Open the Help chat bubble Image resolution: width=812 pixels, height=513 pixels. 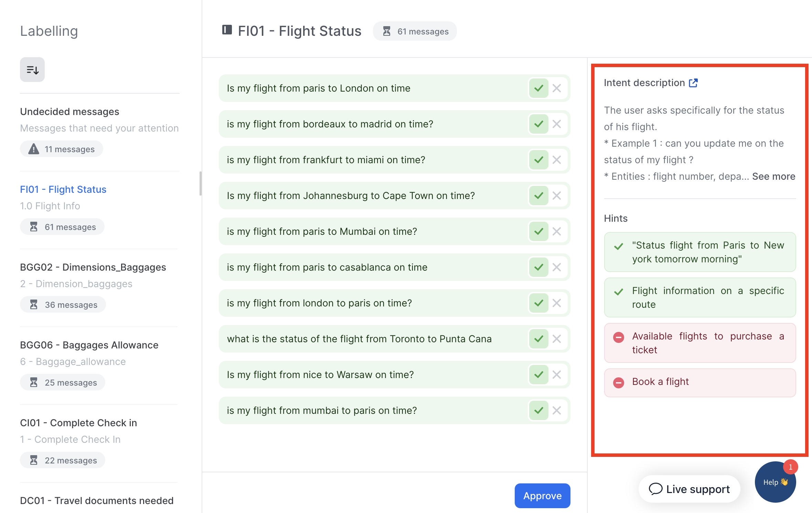[775, 482]
